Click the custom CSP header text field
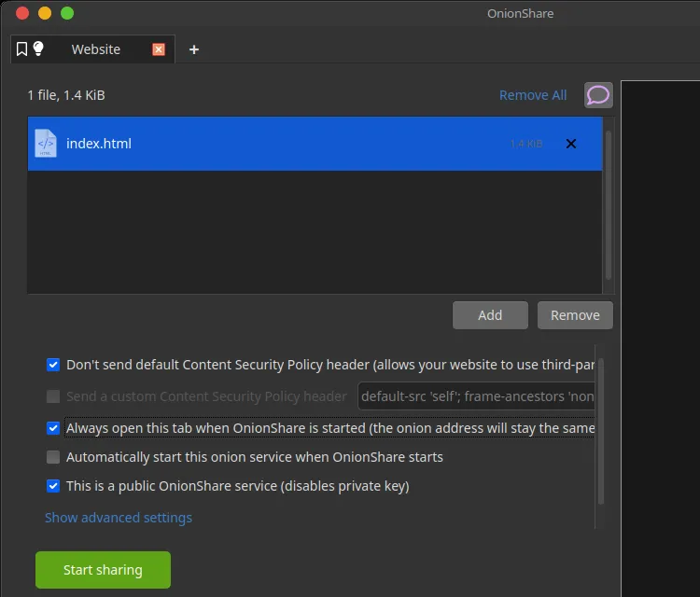Screen dimensions: 700x597 point(476,396)
